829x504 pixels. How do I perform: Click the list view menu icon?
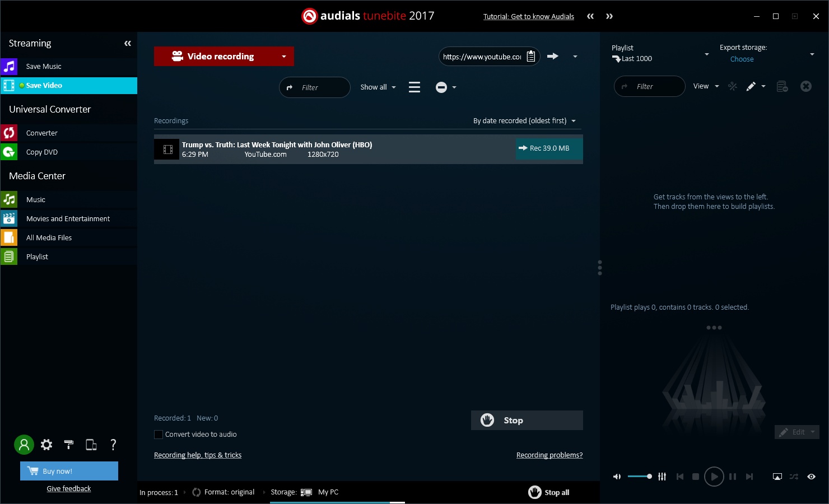[414, 87]
